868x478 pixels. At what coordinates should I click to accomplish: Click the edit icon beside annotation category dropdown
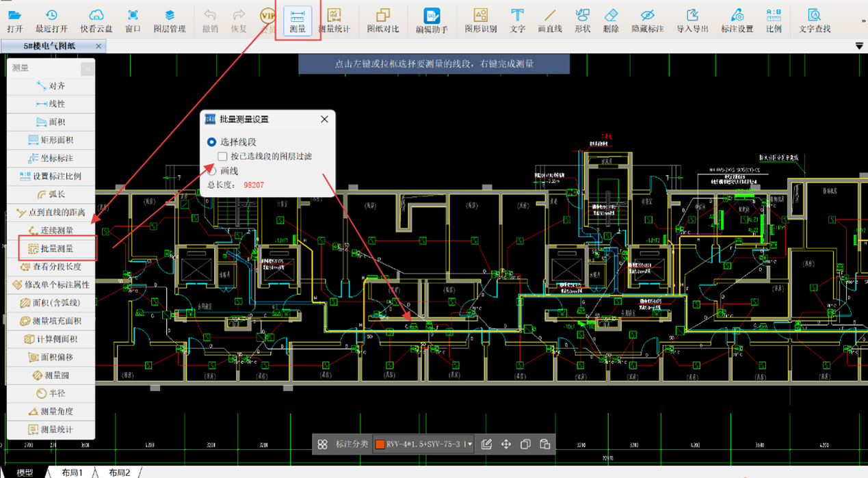(x=486, y=444)
